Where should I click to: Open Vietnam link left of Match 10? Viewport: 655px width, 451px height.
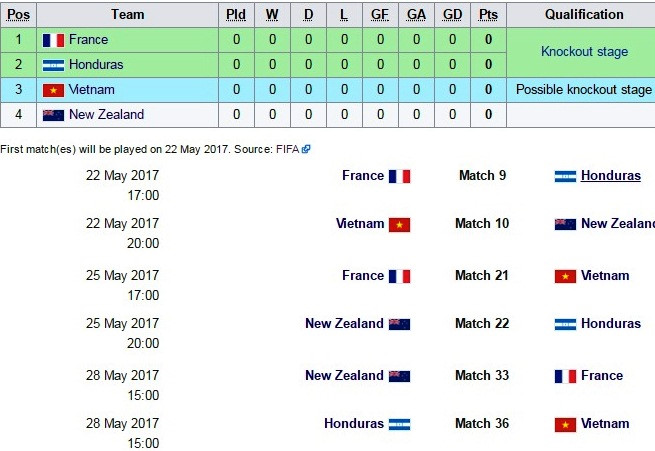pyautogui.click(x=360, y=223)
